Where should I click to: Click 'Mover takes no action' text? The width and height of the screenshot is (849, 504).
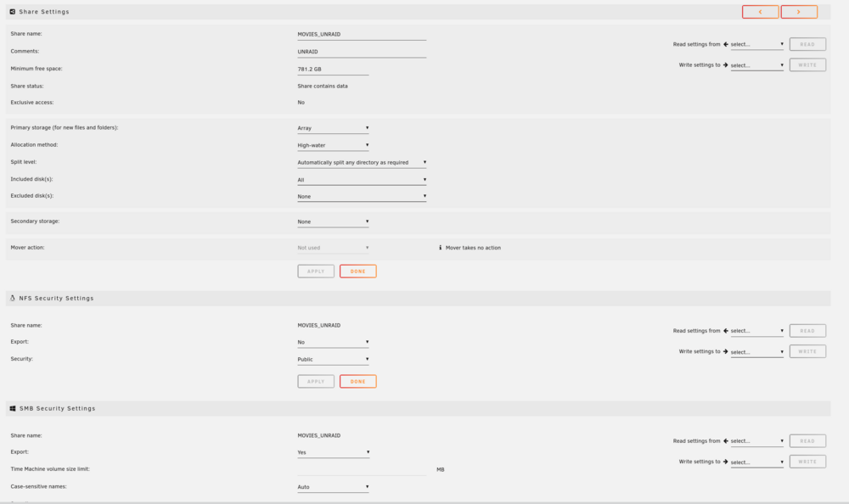pyautogui.click(x=473, y=248)
